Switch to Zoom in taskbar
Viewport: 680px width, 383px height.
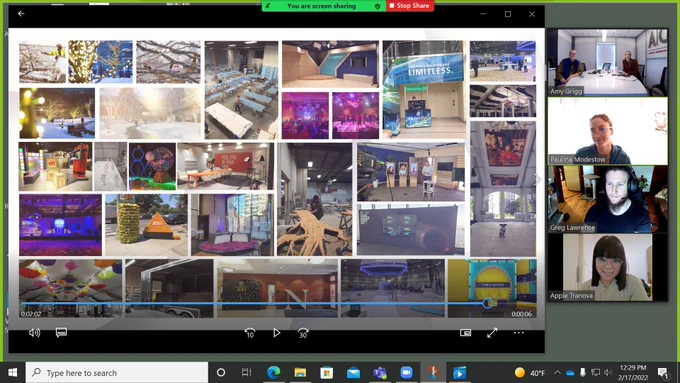[406, 373]
